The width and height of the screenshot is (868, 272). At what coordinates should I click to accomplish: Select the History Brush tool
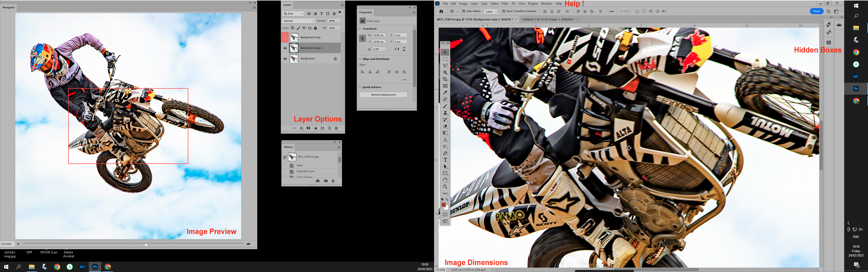(445, 120)
